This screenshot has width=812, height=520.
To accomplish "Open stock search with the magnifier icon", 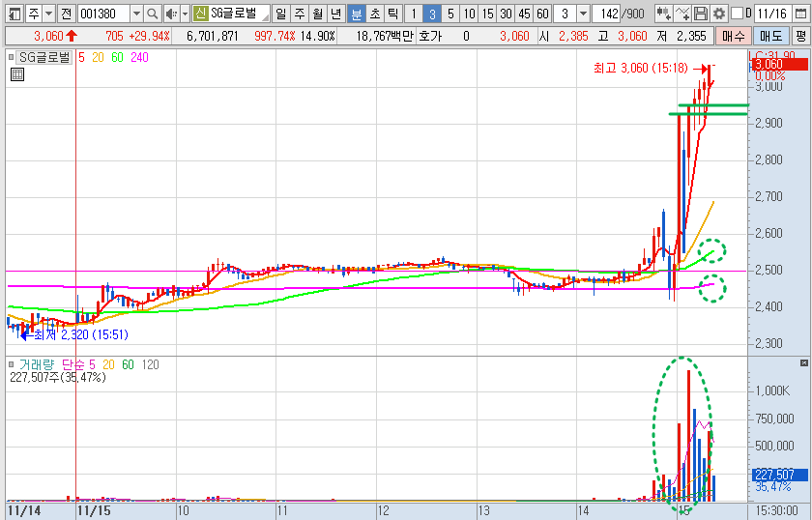I will pyautogui.click(x=152, y=14).
